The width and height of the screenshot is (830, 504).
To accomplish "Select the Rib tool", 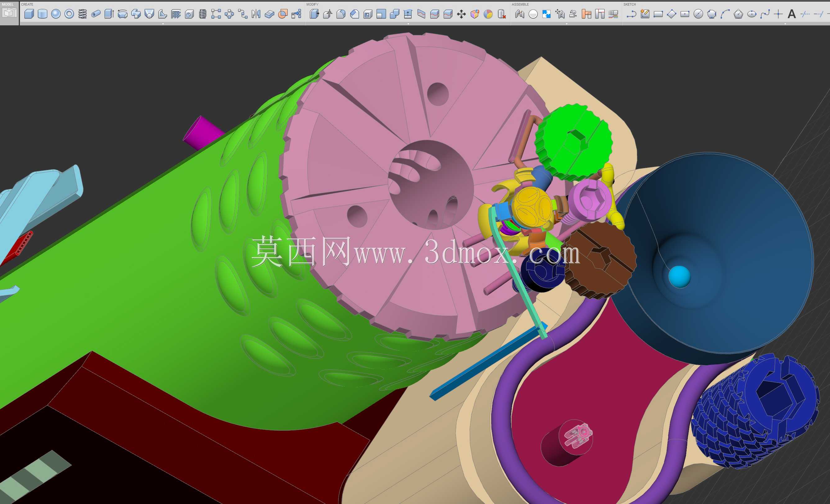I will tap(163, 14).
